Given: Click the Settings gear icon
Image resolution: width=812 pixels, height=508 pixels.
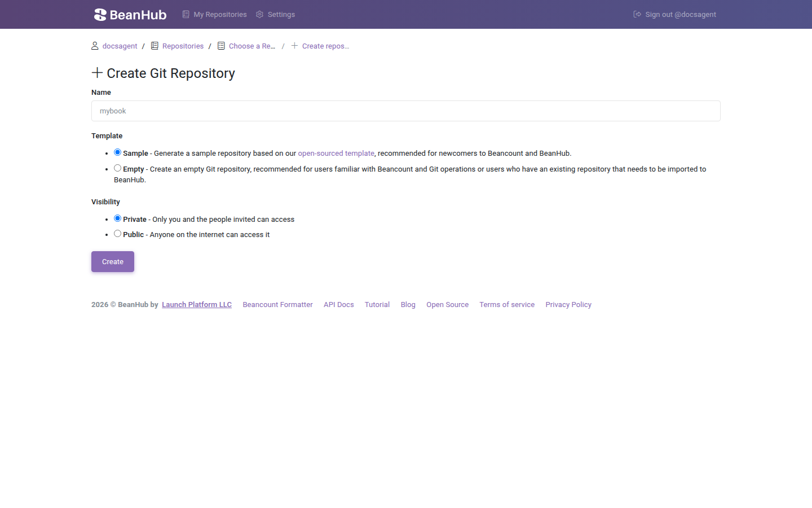Looking at the screenshot, I should (x=259, y=14).
